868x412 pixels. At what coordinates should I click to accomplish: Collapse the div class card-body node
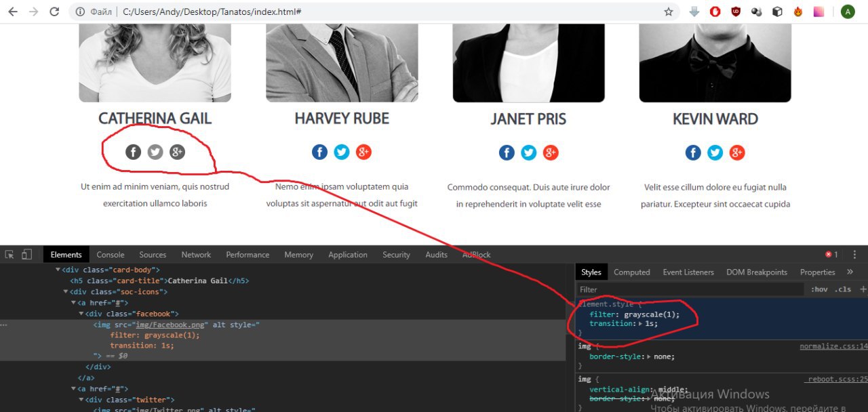click(58, 270)
